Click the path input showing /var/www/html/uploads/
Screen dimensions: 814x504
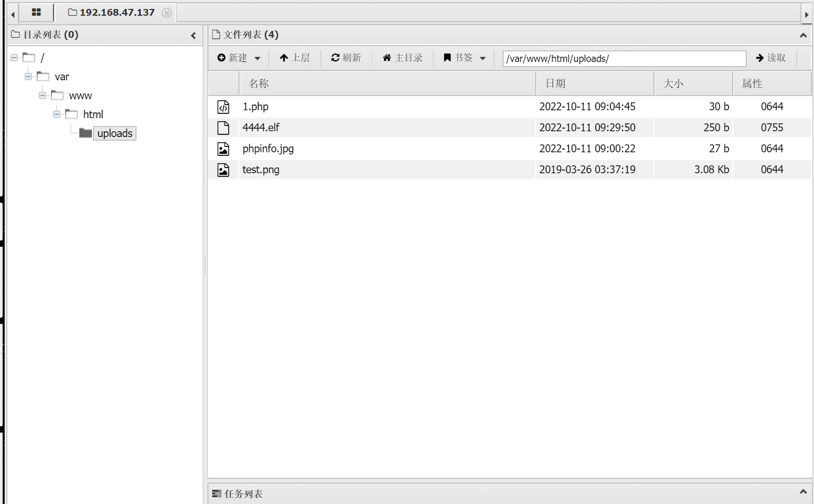point(623,58)
